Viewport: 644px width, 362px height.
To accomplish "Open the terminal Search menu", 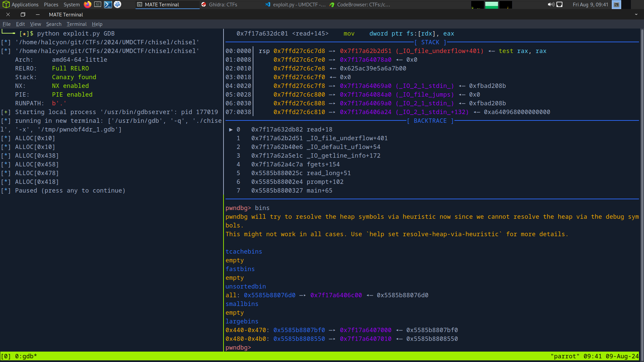I will coord(54,24).
